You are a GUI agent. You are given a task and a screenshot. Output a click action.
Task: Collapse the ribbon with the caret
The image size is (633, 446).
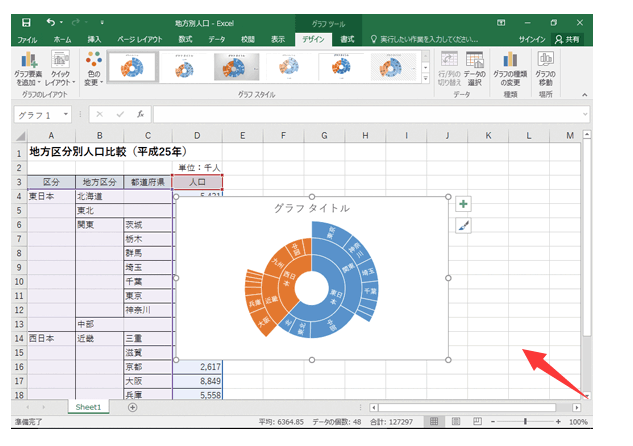coord(585,94)
